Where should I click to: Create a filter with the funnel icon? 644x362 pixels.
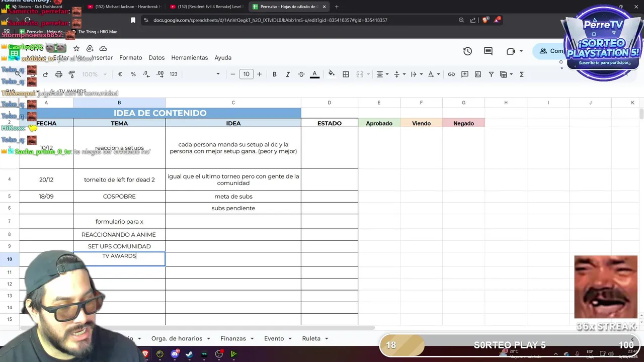[x=491, y=74]
